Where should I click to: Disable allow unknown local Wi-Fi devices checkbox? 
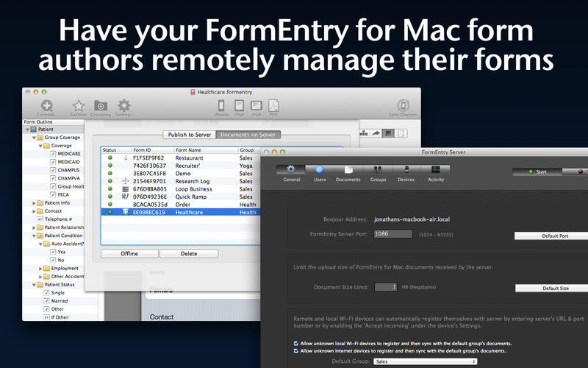point(296,343)
